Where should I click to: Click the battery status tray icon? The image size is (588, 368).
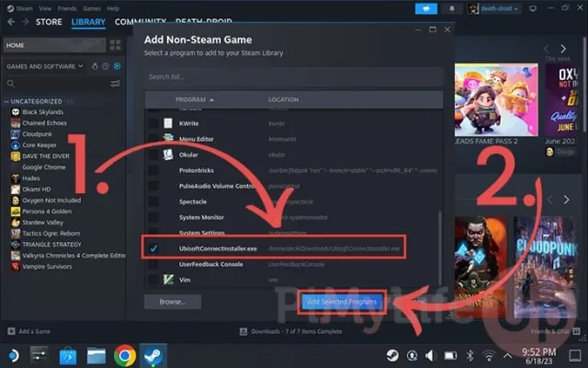pos(450,355)
